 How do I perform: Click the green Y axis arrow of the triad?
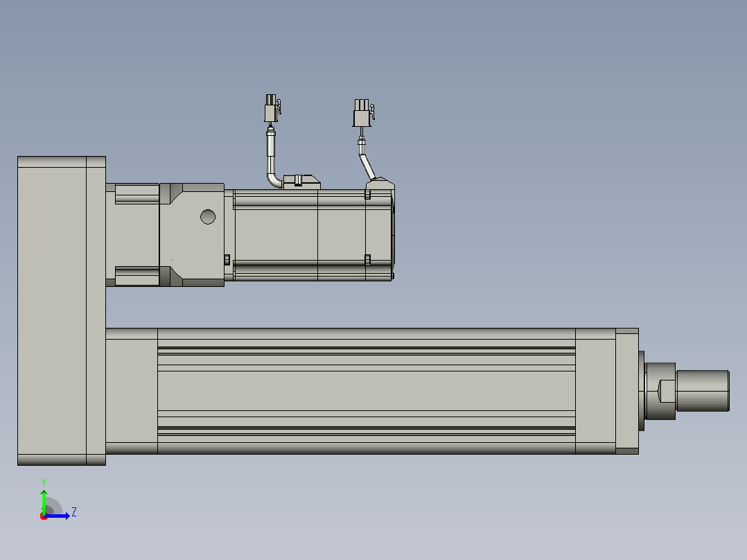(x=44, y=502)
